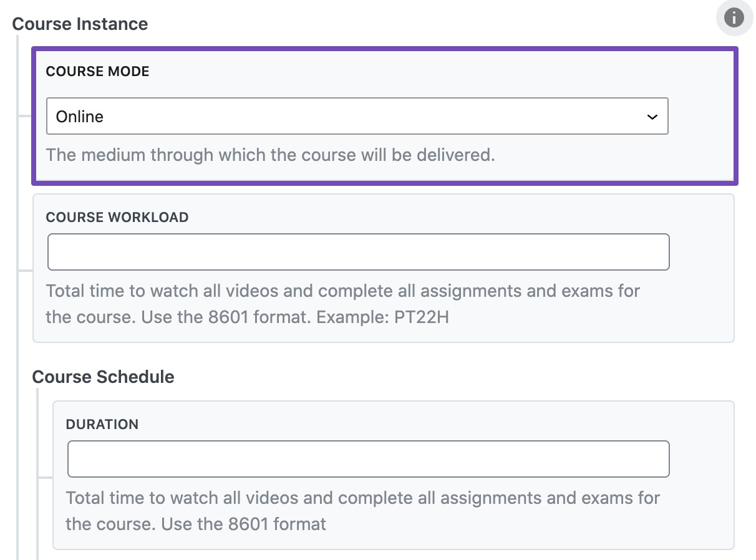Click the chevron arrow in Course Mode select
The width and height of the screenshot is (756, 560).
652,117
